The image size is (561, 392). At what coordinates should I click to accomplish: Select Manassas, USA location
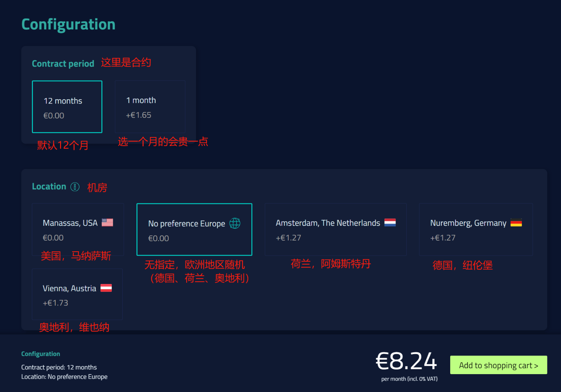pos(77,230)
